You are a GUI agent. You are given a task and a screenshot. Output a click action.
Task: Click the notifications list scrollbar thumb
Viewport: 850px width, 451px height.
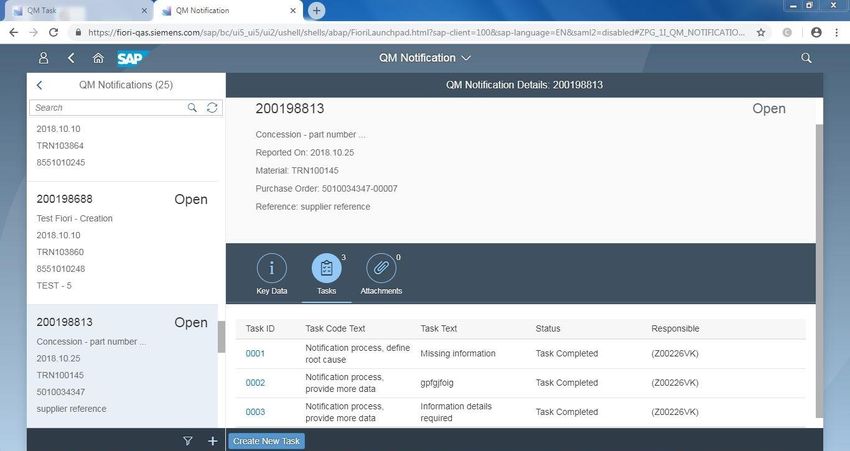click(x=221, y=337)
